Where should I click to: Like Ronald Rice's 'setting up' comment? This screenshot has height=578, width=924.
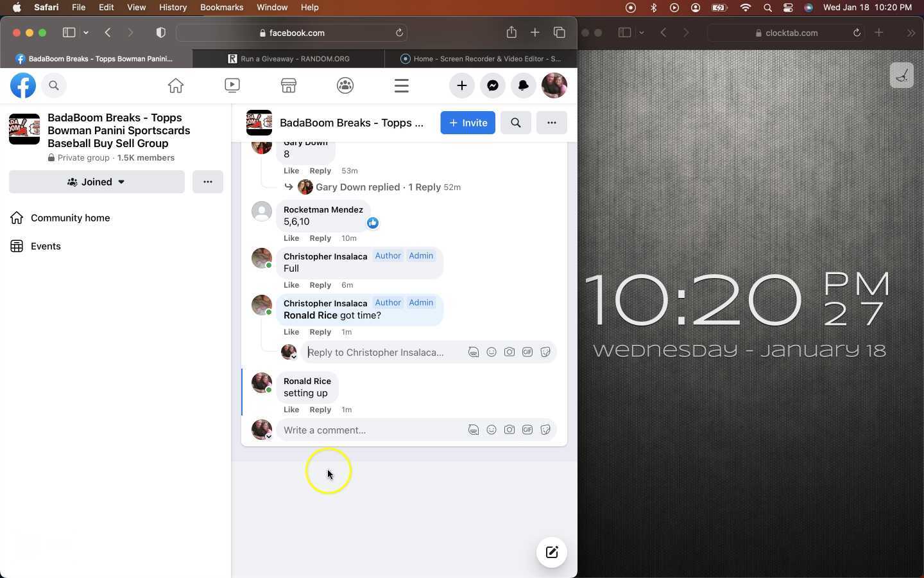click(x=291, y=410)
